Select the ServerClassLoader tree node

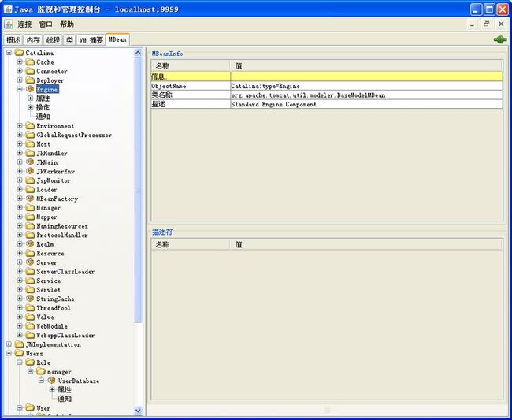coord(65,271)
